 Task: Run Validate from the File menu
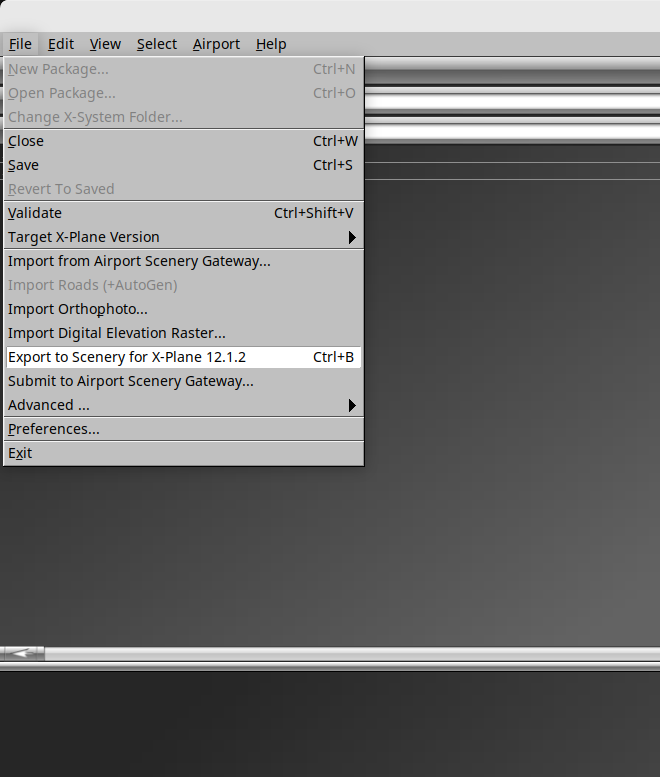[183, 213]
